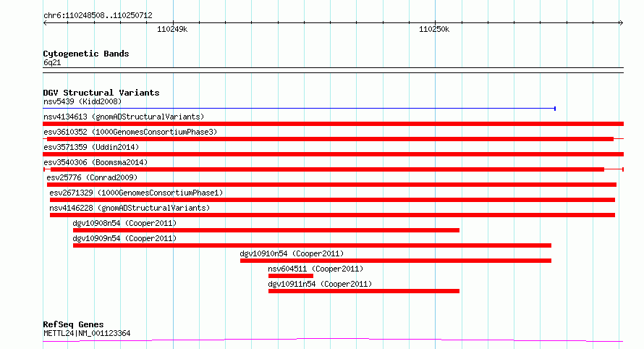Image resolution: width=644 pixels, height=349 pixels.
Task: Click dgv10909n54 (Cooper2011) label
Action: pyautogui.click(x=124, y=238)
